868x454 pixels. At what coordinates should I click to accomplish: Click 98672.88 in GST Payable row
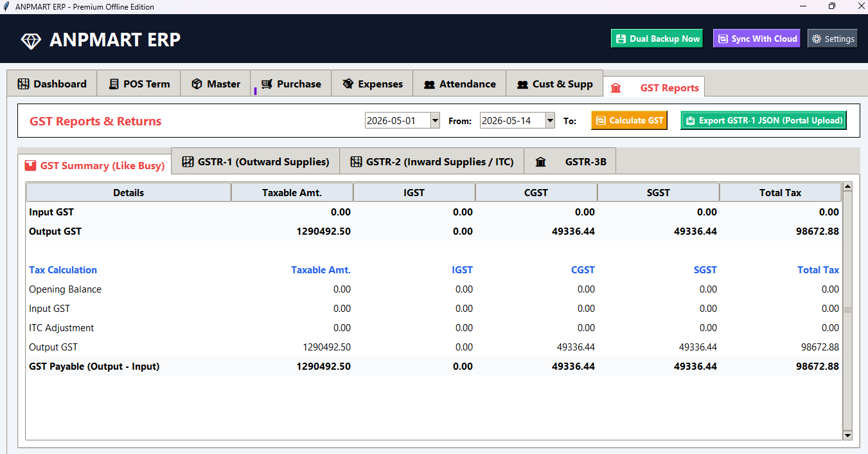pyautogui.click(x=817, y=367)
